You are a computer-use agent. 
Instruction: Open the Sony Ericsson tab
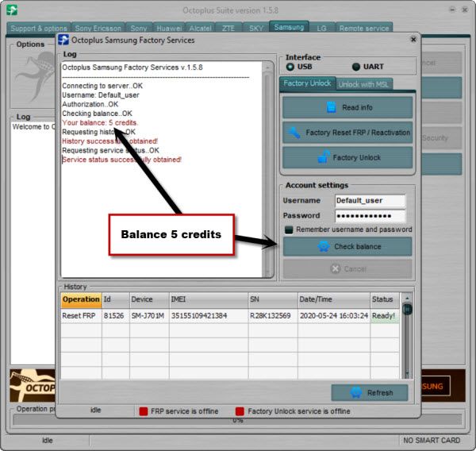pos(98,29)
